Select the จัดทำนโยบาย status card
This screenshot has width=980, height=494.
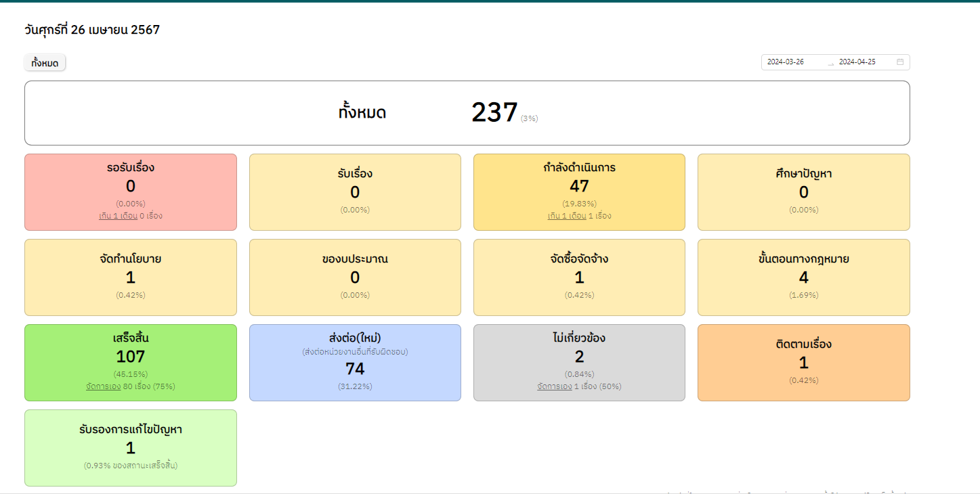(x=131, y=277)
